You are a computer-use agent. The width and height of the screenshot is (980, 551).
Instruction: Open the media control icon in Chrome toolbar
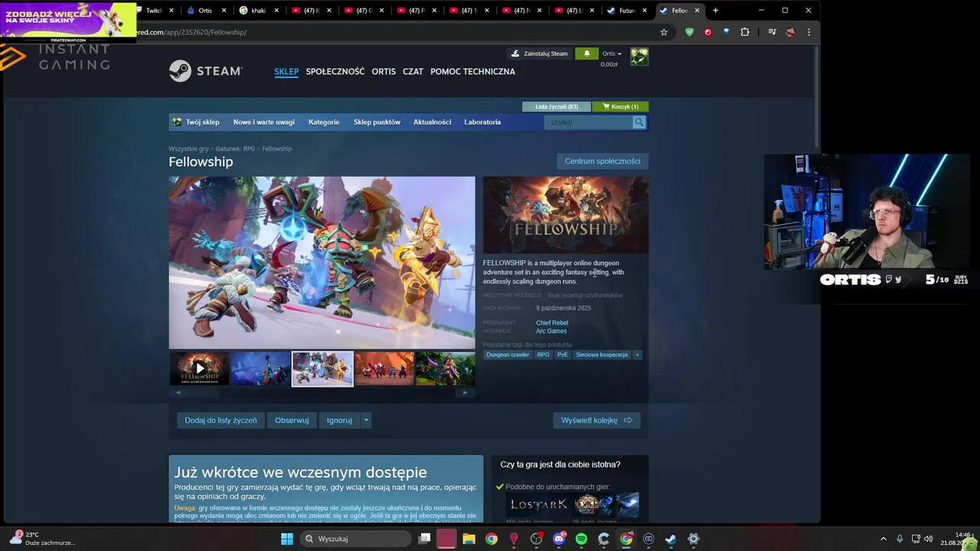click(x=772, y=32)
